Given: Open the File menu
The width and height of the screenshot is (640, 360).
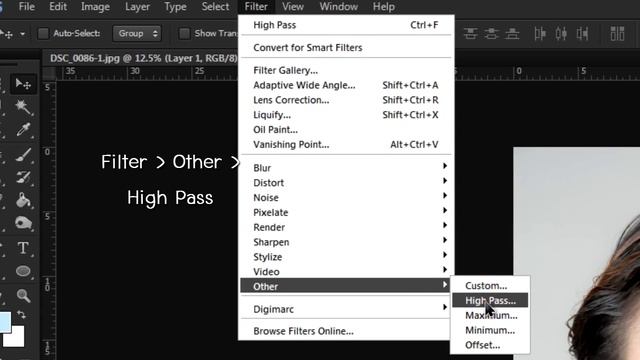Looking at the screenshot, I should pyautogui.click(x=27, y=7).
